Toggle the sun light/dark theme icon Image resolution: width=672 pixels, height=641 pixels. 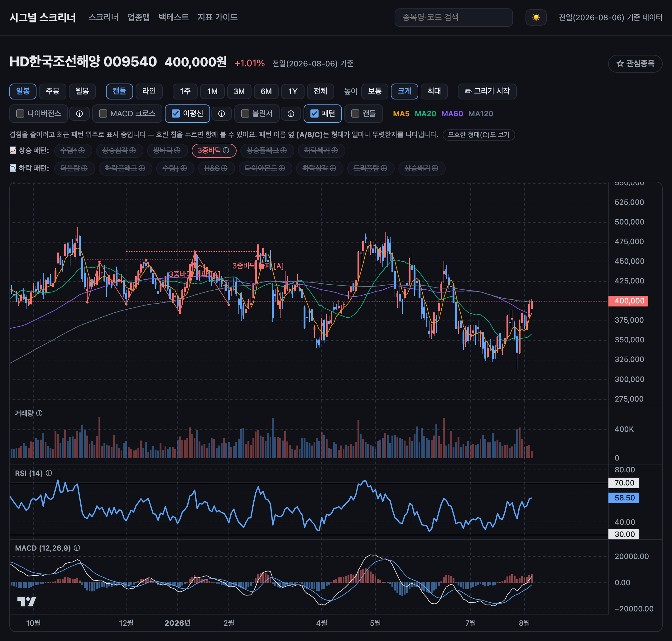point(536,17)
